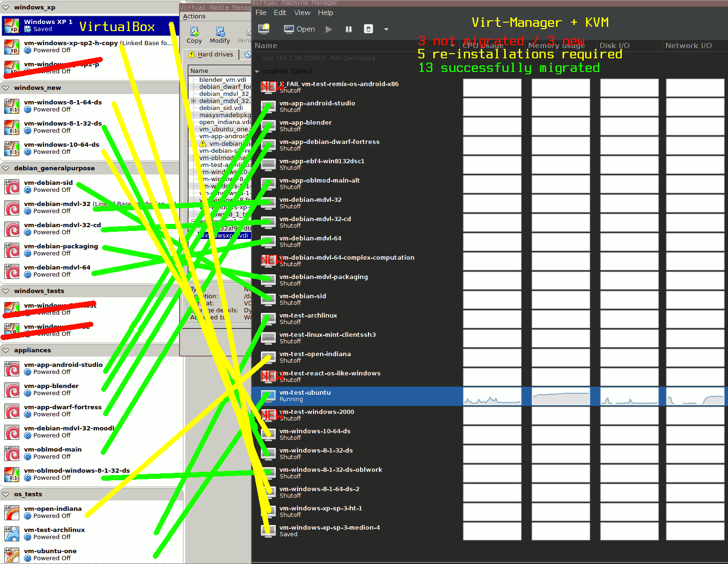Image resolution: width=728 pixels, height=564 pixels.
Task: Select vm-windows-xp-sp-3-medion-4 saved VM
Action: 490,531
